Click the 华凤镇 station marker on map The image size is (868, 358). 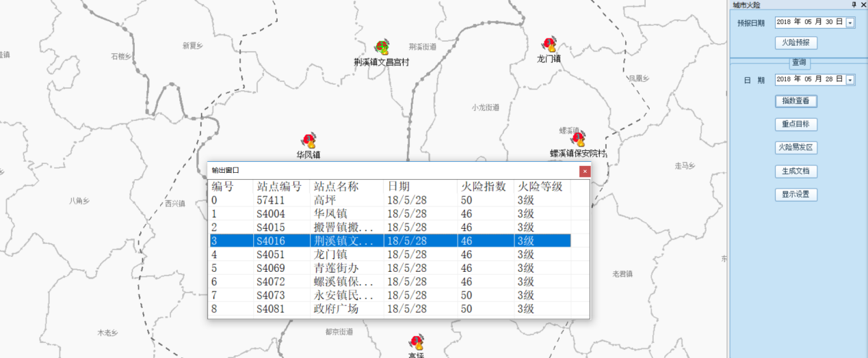pyautogui.click(x=309, y=140)
